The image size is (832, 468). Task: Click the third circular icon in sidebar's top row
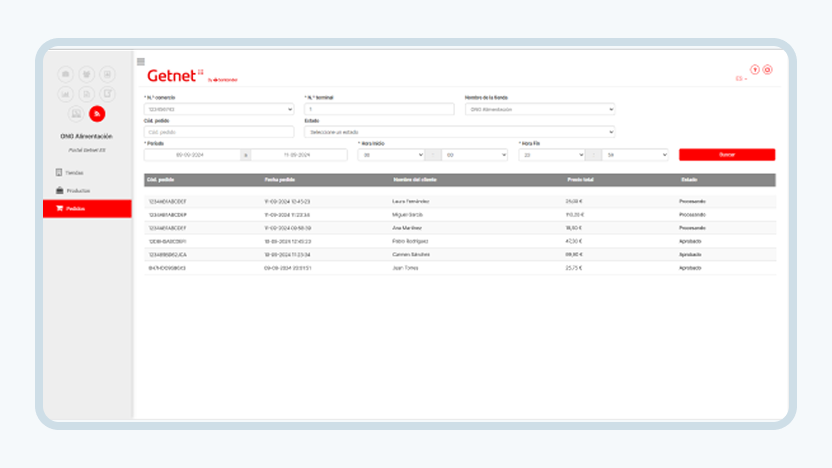pyautogui.click(x=107, y=74)
